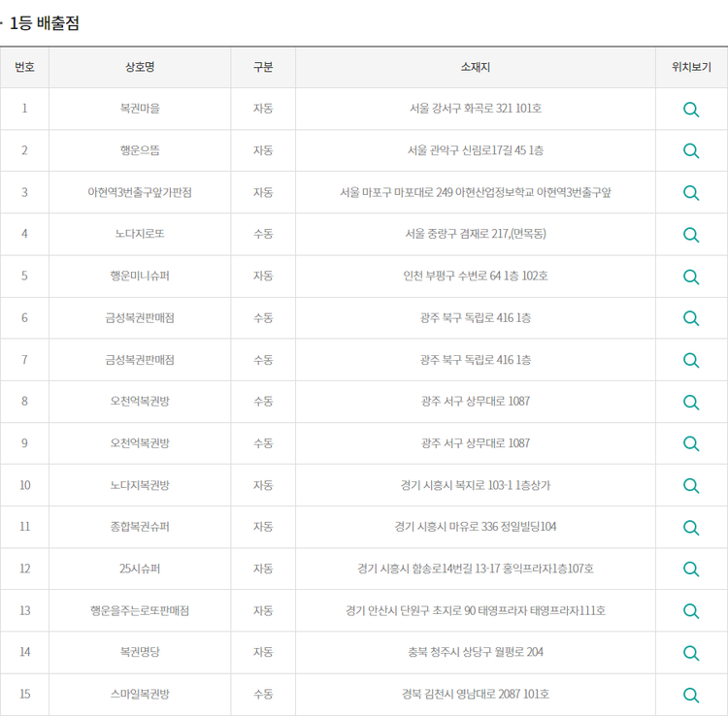Click store name 복권마을
Image resolution: width=728 pixels, height=716 pixels.
[x=140, y=109]
